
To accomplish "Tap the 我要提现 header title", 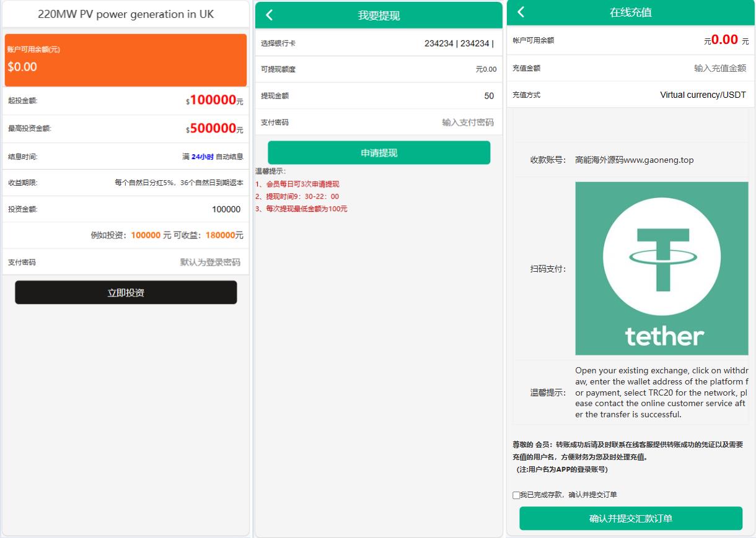I will pos(379,15).
